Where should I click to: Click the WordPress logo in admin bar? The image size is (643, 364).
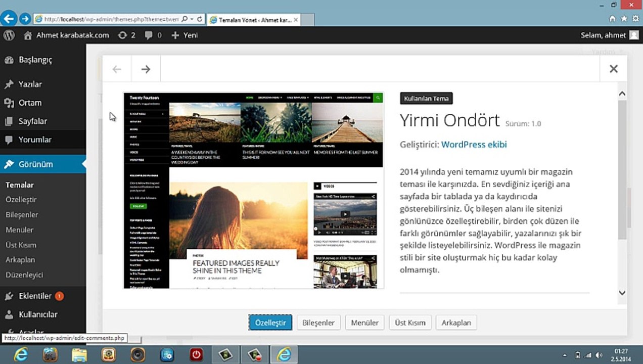(9, 35)
